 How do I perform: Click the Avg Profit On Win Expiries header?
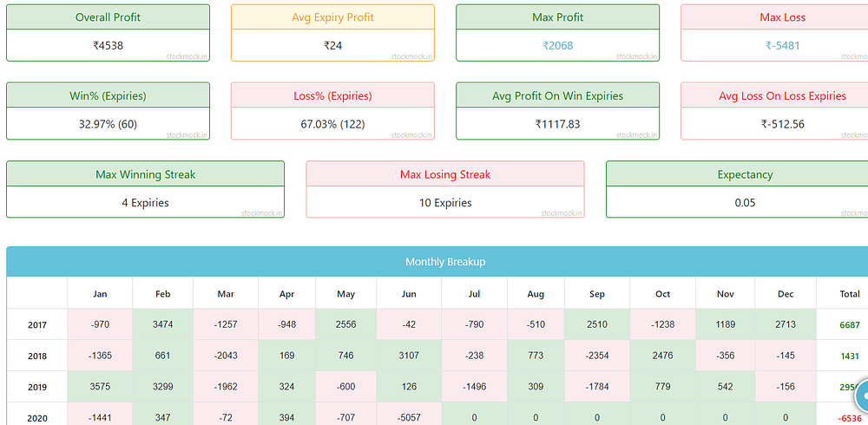tap(557, 95)
